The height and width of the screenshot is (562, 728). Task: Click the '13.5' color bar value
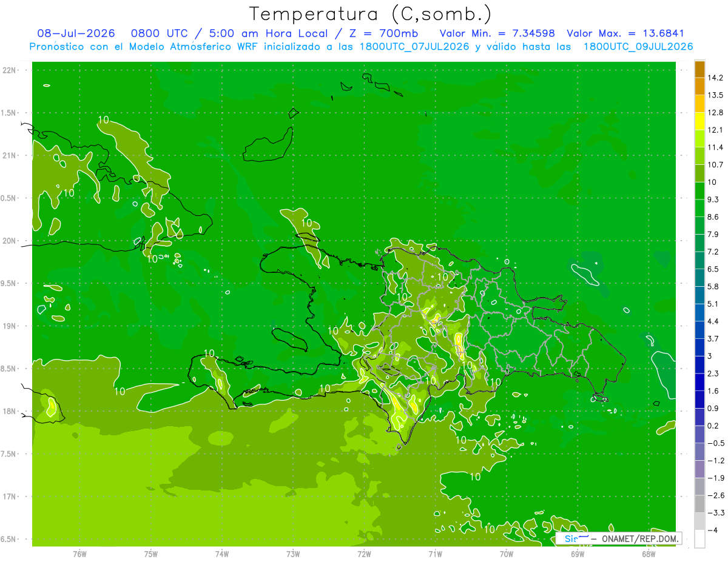[x=715, y=95]
